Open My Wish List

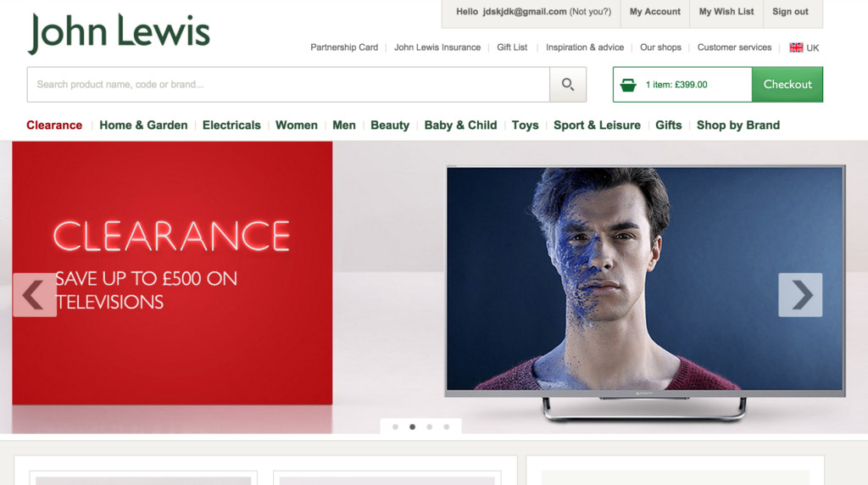(726, 12)
